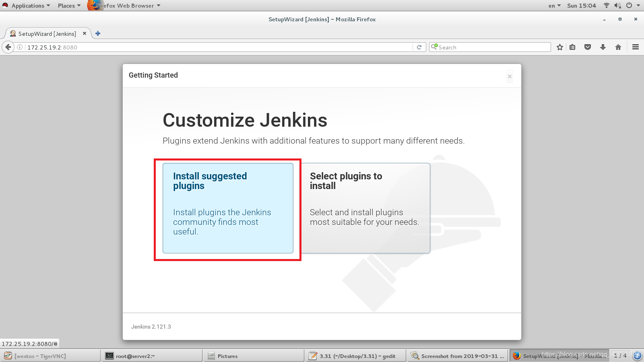Close the SetupWizard [Jenkins] tab

tap(85, 33)
